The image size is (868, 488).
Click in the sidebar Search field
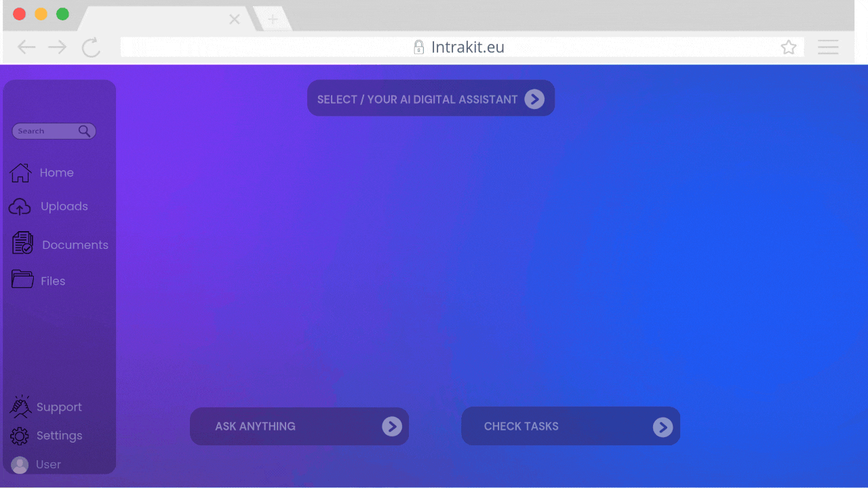(x=46, y=131)
